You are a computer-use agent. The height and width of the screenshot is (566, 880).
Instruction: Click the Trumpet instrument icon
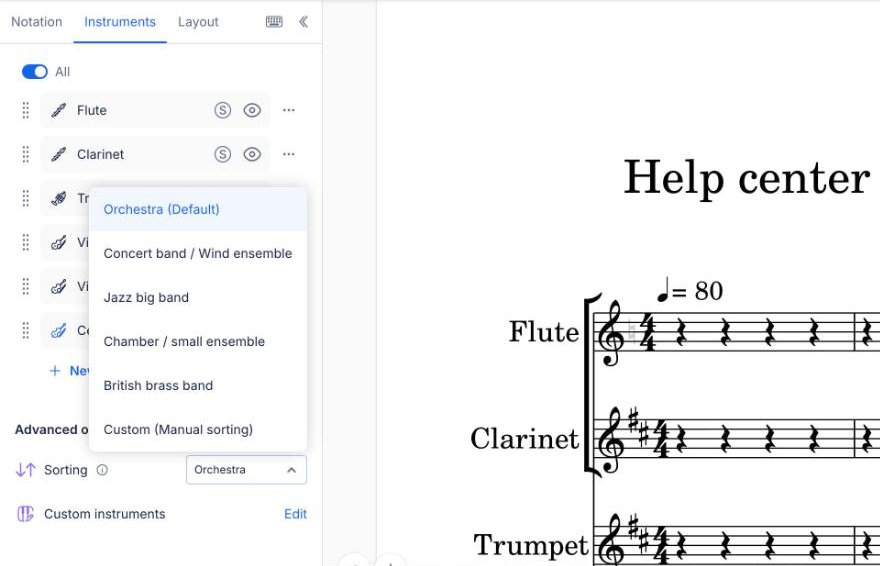click(x=58, y=199)
